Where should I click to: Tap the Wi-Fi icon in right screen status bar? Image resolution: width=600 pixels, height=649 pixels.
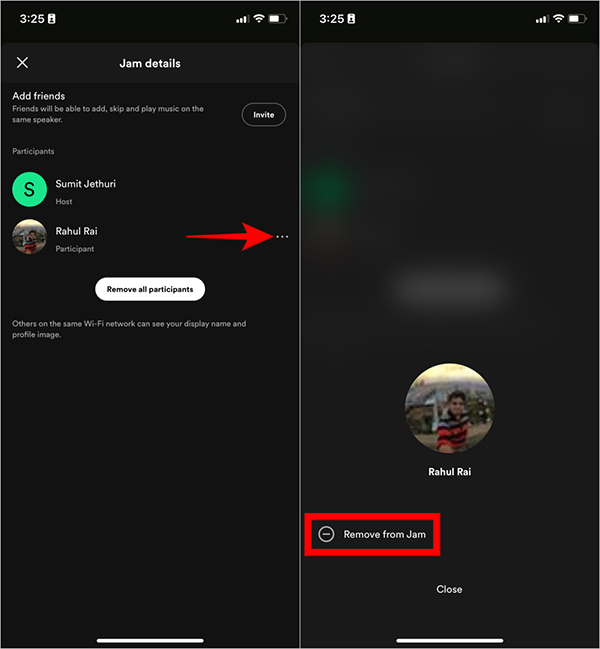559,19
